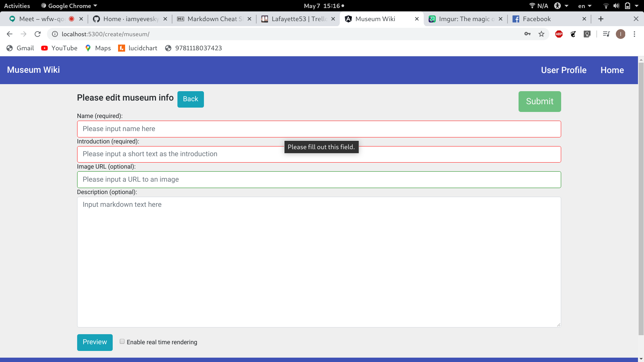Viewport: 644px width, 362px height.
Task: Go to User Profile in navbar
Action: (x=563, y=70)
